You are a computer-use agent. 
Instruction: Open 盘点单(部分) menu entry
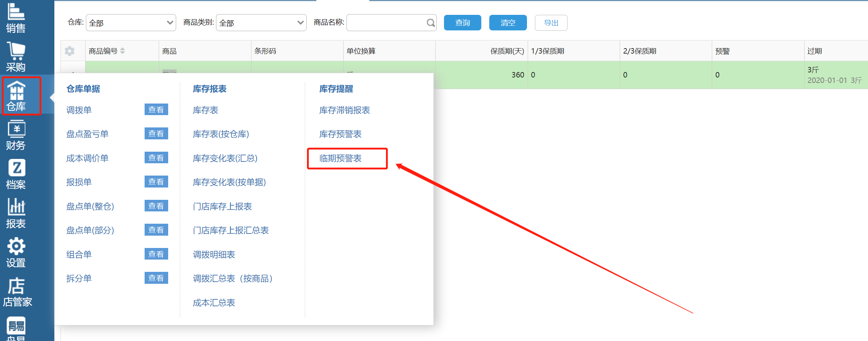[90, 230]
